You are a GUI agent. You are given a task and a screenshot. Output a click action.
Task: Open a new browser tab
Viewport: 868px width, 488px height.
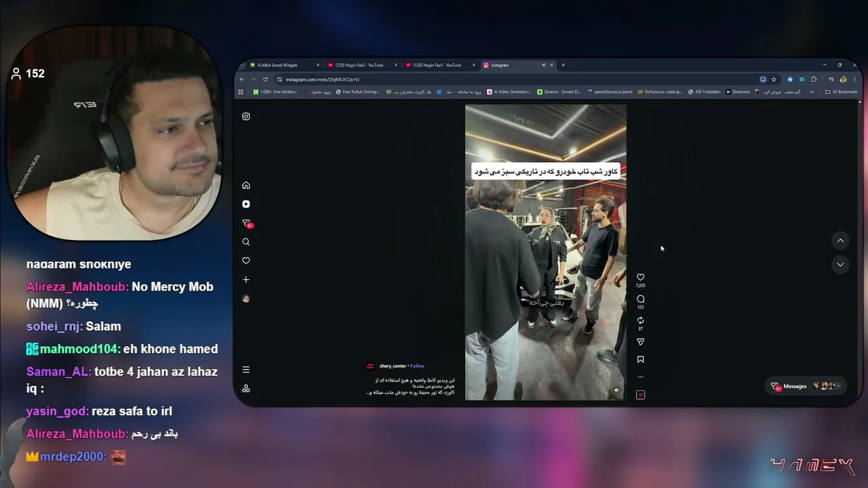[x=563, y=65]
